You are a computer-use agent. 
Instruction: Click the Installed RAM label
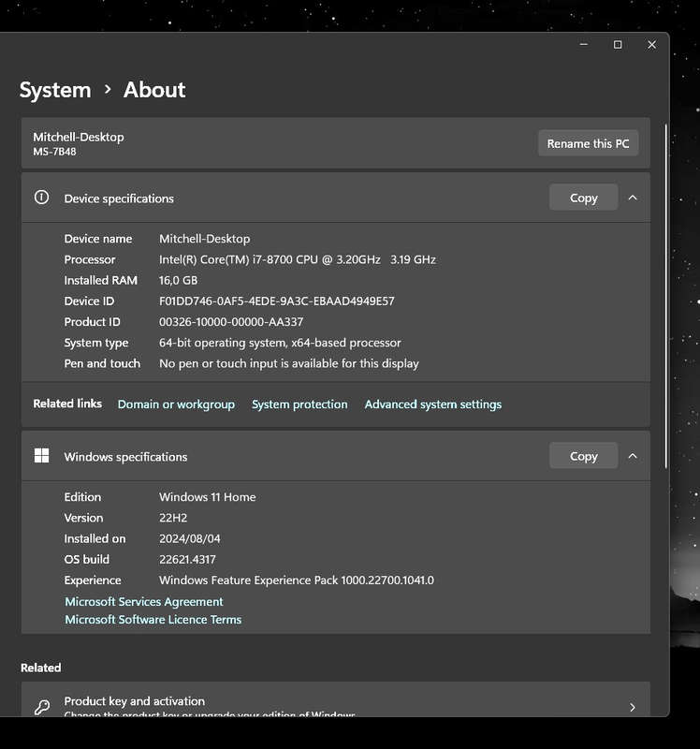pyautogui.click(x=101, y=280)
